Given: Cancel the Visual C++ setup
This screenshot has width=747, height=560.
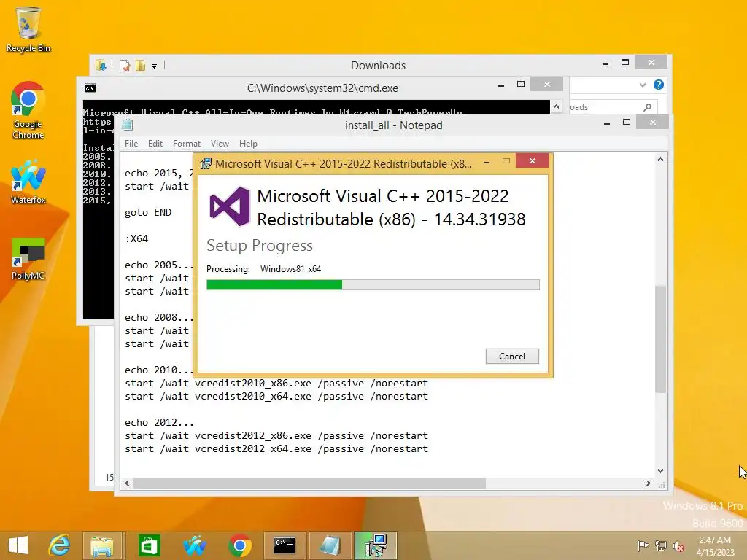Looking at the screenshot, I should tap(512, 356).
